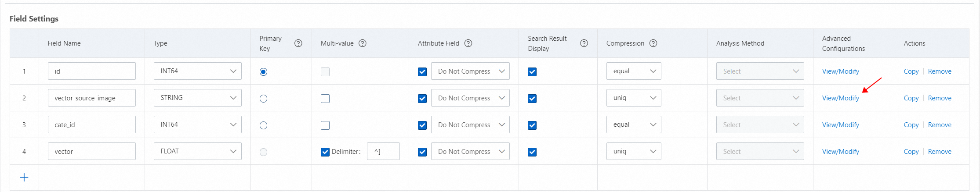Viewport: 980px width, 192px height.
Task: Click the cate_id field name input
Action: click(x=91, y=125)
